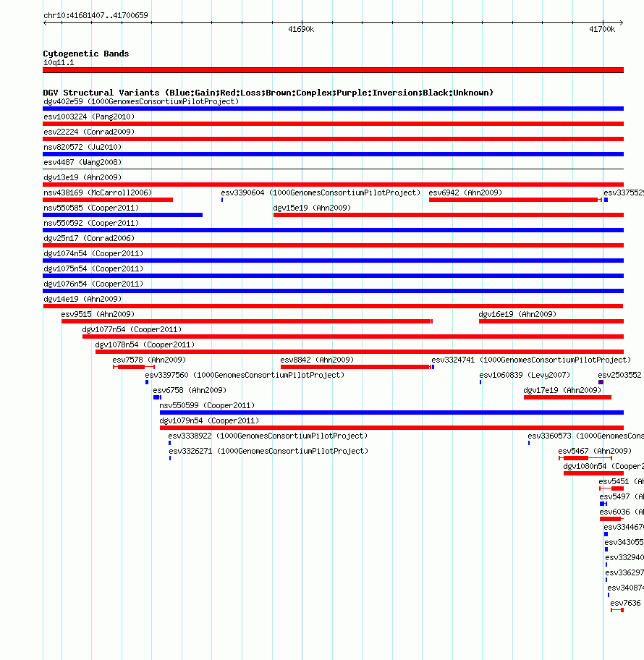The width and height of the screenshot is (644, 660).
Task: Click the purple esv2503552 inversion marker
Action: 601,382
